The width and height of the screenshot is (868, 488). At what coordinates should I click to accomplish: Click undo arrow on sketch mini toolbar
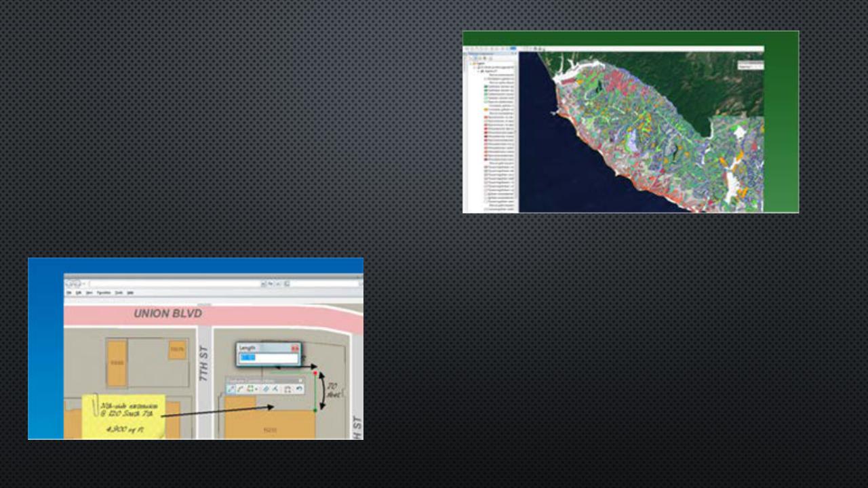pyautogui.click(x=299, y=389)
